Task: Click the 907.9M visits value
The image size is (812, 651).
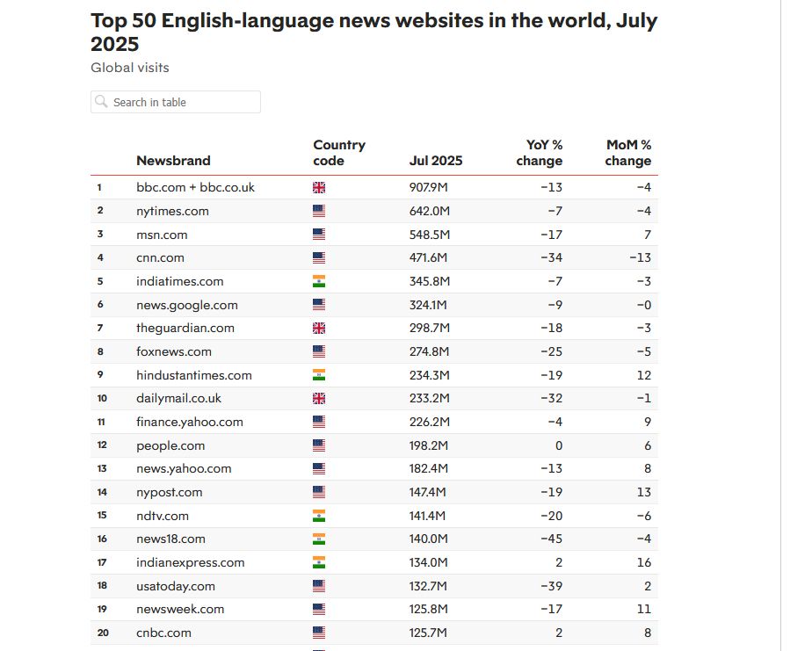Action: click(428, 187)
